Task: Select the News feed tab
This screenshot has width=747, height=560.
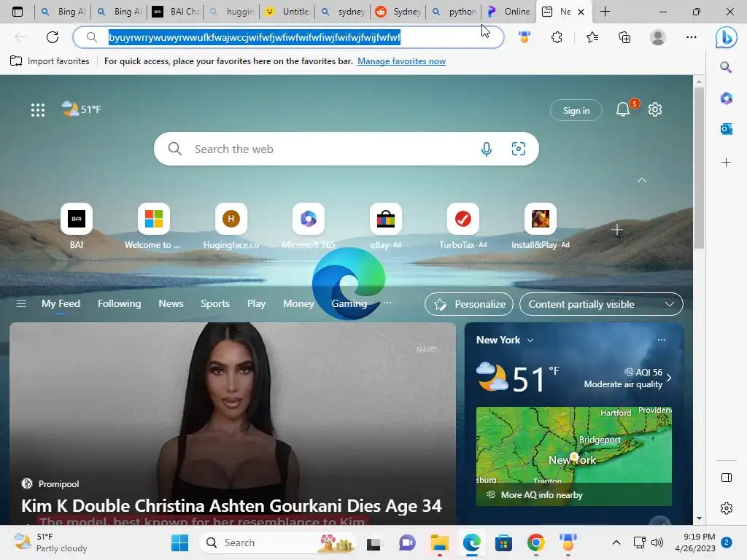Action: tap(171, 304)
